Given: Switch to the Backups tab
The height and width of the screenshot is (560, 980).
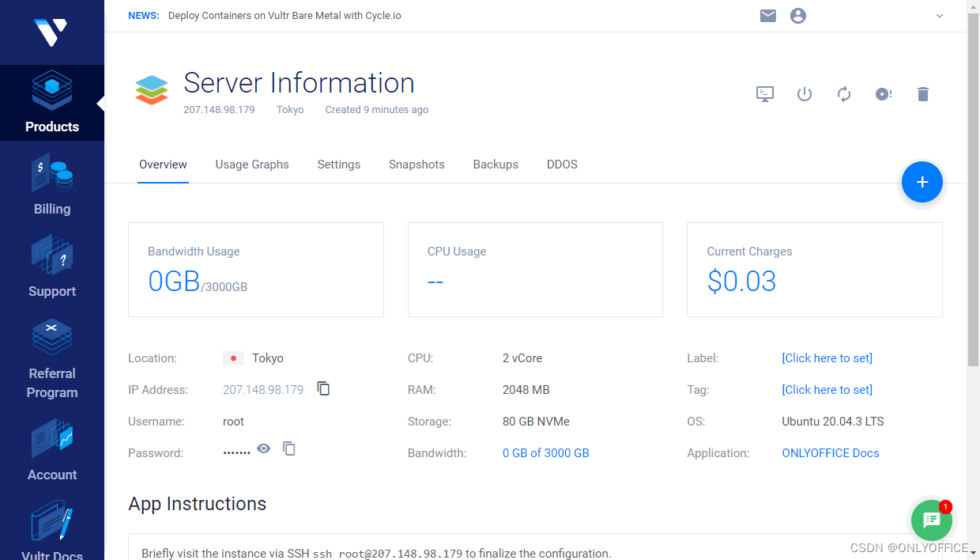Looking at the screenshot, I should click(496, 165).
